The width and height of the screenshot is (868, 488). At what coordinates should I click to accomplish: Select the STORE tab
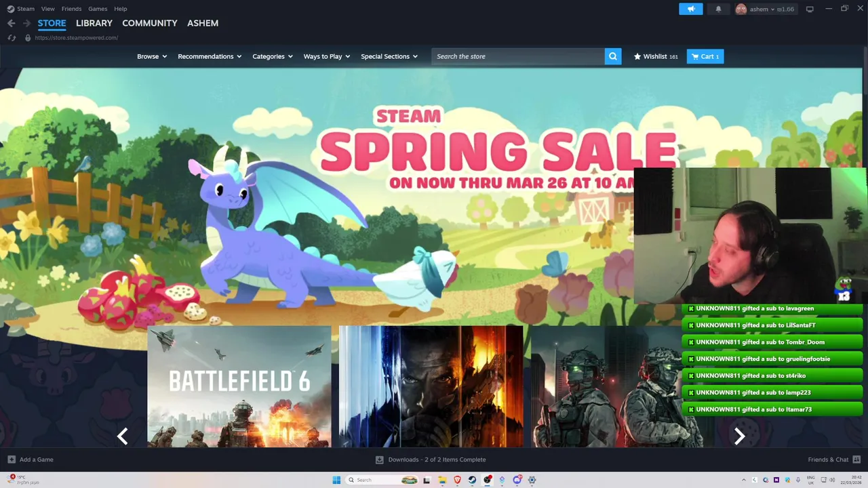(52, 23)
